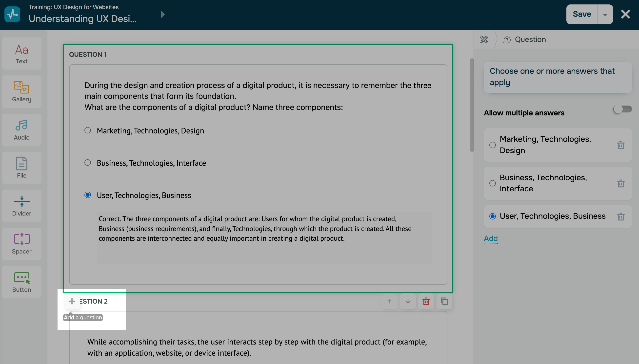
Task: Duplicate Question 2 with copy icon
Action: pos(444,301)
